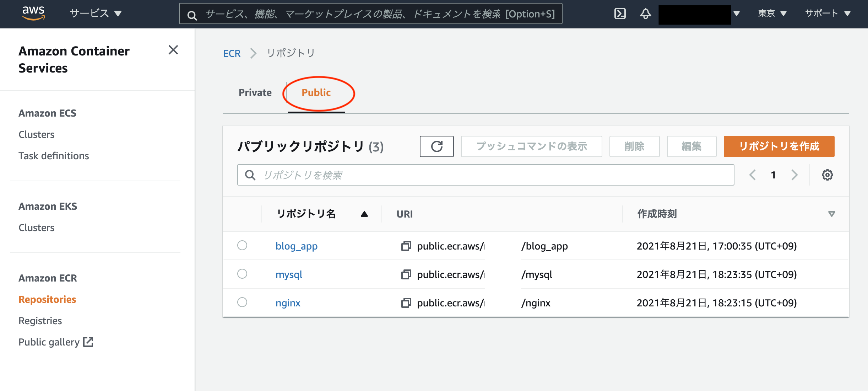
Task: Close the Amazon Container Services sidebar
Action: [173, 50]
